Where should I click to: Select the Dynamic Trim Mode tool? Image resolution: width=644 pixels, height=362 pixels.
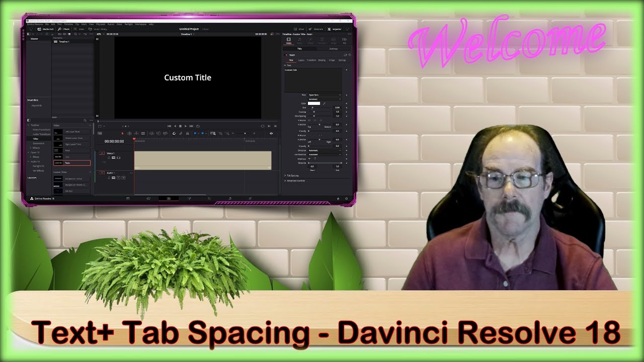coord(136,133)
